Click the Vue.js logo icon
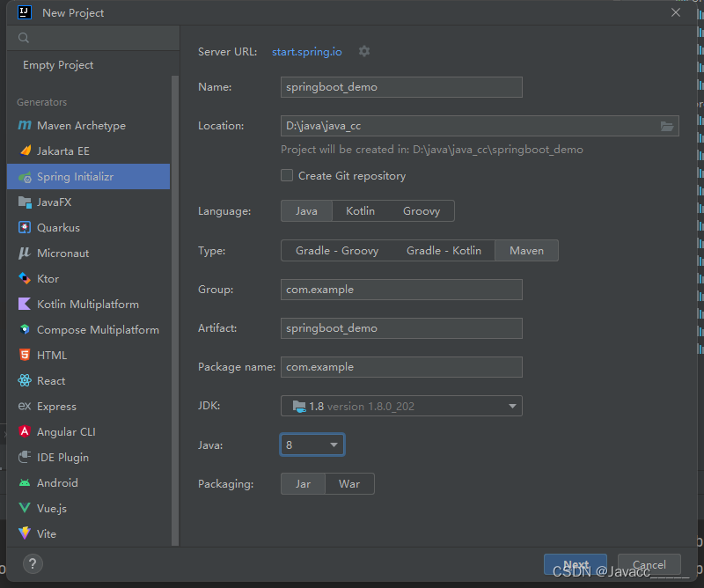This screenshot has width=704, height=588. pyautogui.click(x=25, y=508)
